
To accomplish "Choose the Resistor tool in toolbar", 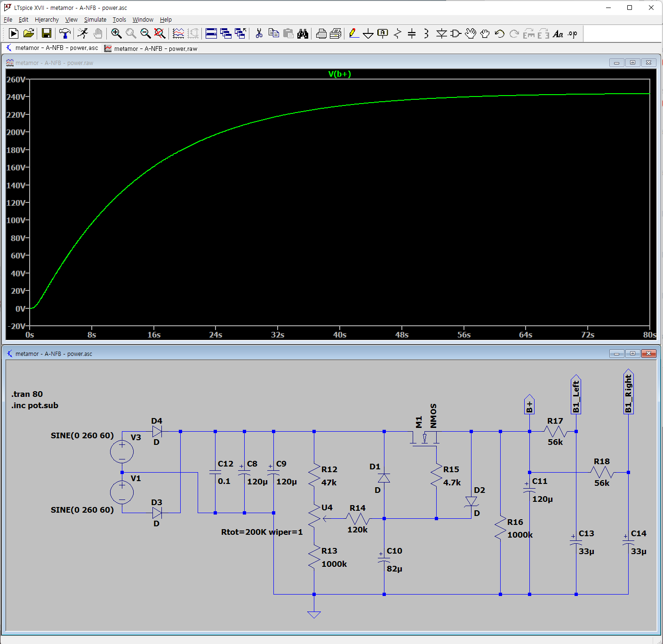I will [398, 33].
